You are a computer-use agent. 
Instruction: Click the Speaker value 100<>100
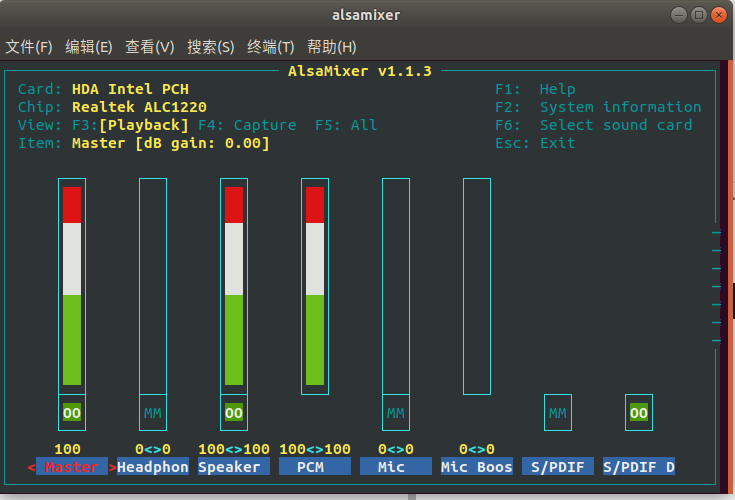pyautogui.click(x=234, y=449)
